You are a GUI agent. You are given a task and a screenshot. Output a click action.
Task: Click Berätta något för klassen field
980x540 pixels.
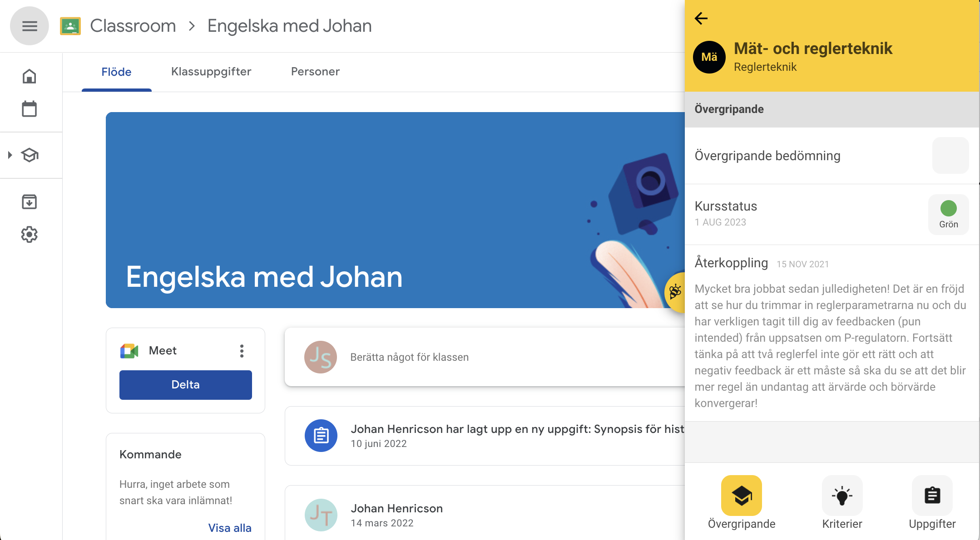click(x=409, y=357)
